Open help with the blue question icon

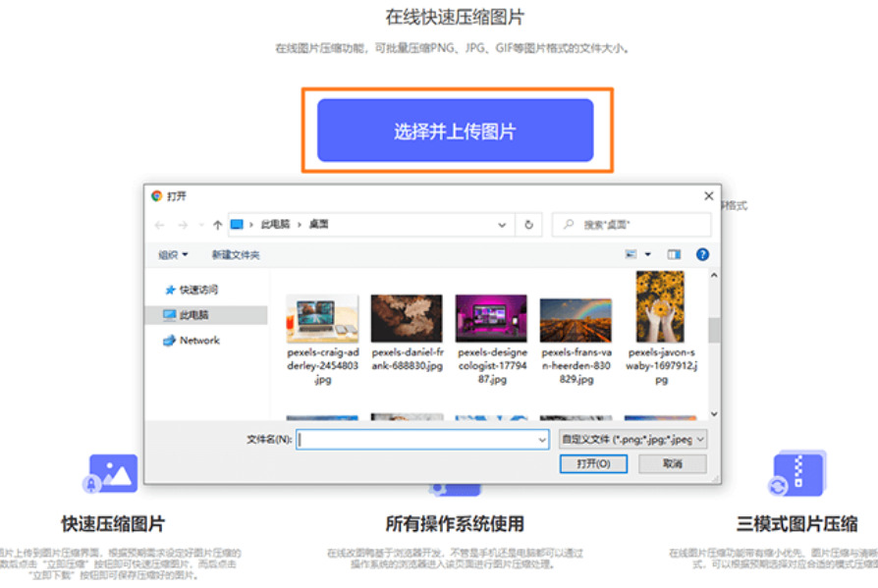tap(702, 254)
